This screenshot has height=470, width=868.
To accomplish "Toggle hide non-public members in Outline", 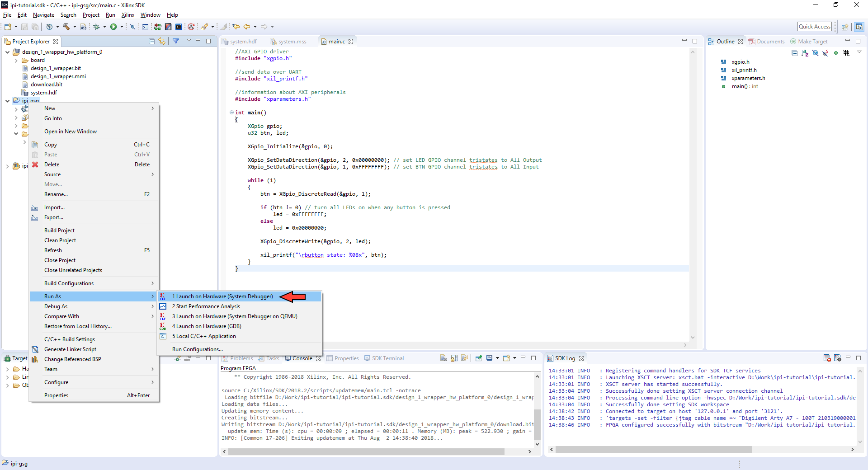I will [x=836, y=53].
